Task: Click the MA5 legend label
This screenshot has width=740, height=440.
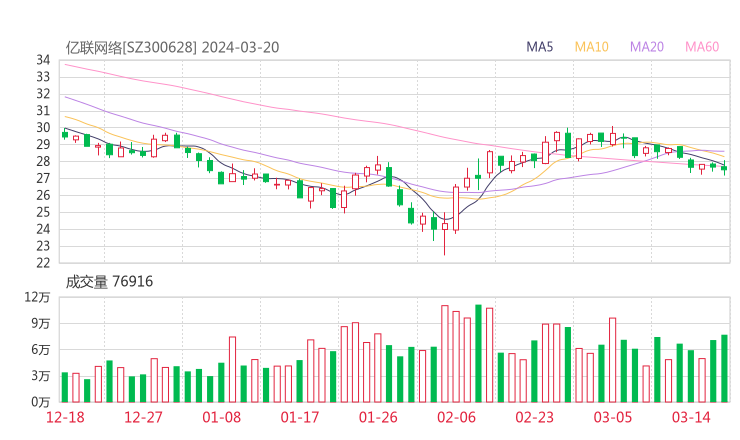Action: 539,47
